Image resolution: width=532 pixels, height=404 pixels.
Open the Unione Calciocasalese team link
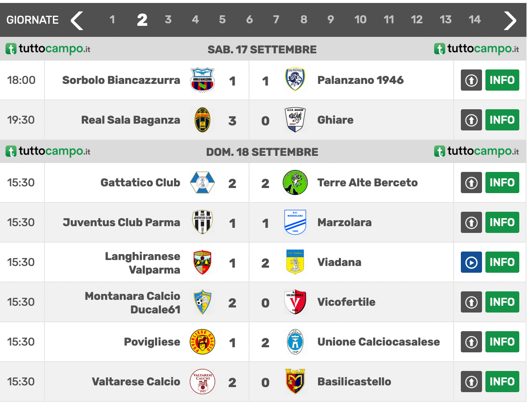(x=378, y=342)
